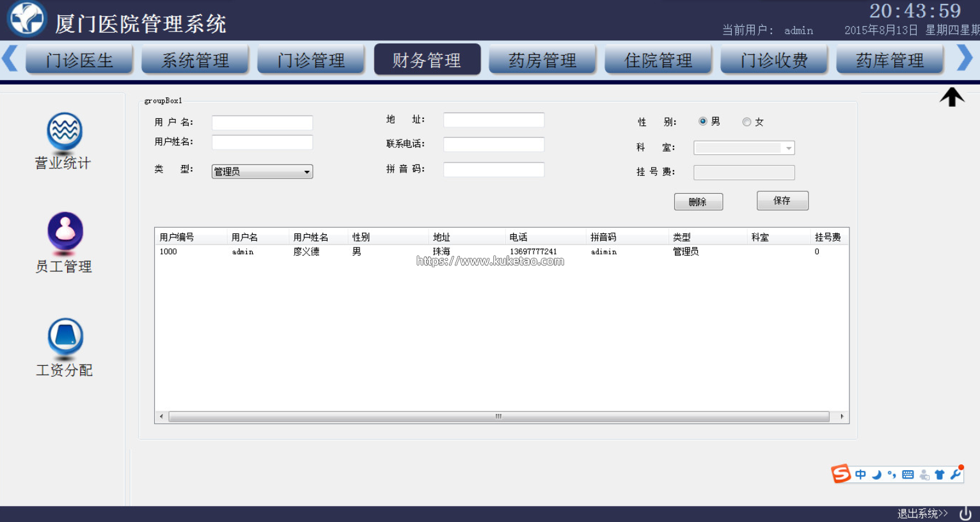Click the black up arrow icon
Image resolution: width=980 pixels, height=522 pixels.
pos(952,97)
